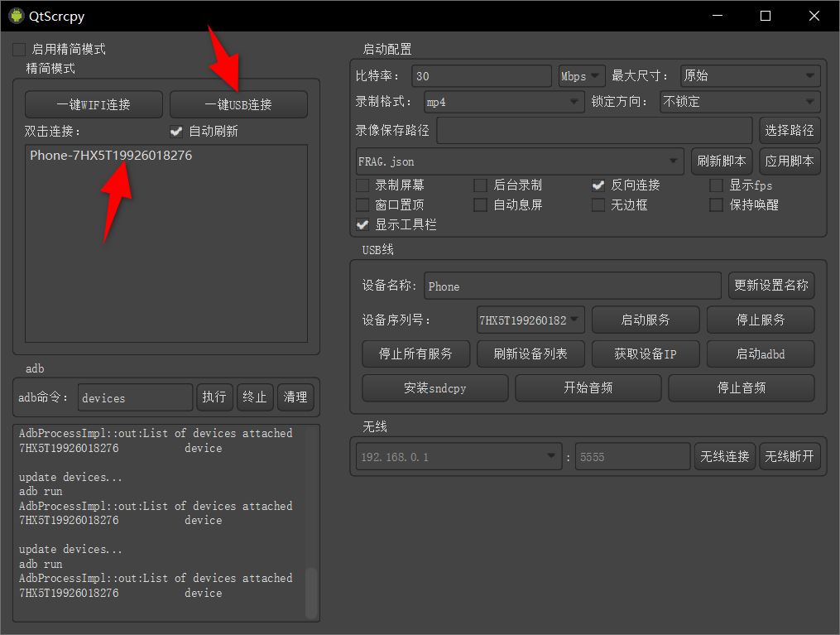Install sndcpy with the 安装sndcpy button
This screenshot has height=635, width=840.
[x=434, y=387]
